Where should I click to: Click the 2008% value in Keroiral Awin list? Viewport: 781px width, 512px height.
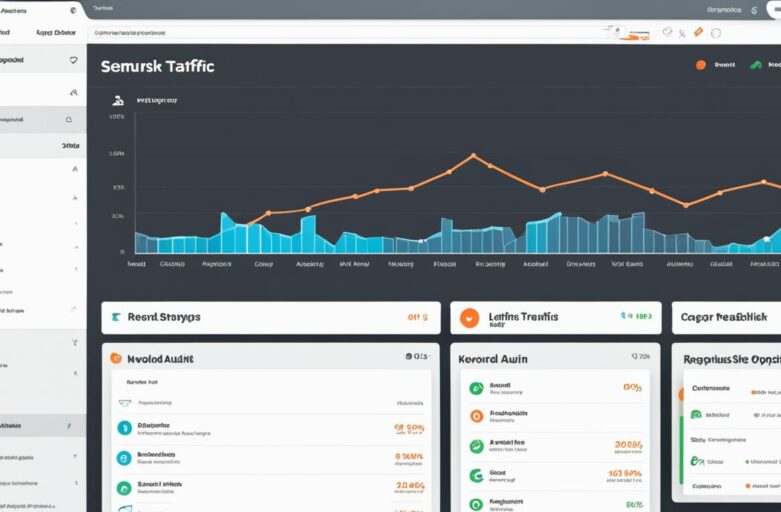tap(629, 445)
